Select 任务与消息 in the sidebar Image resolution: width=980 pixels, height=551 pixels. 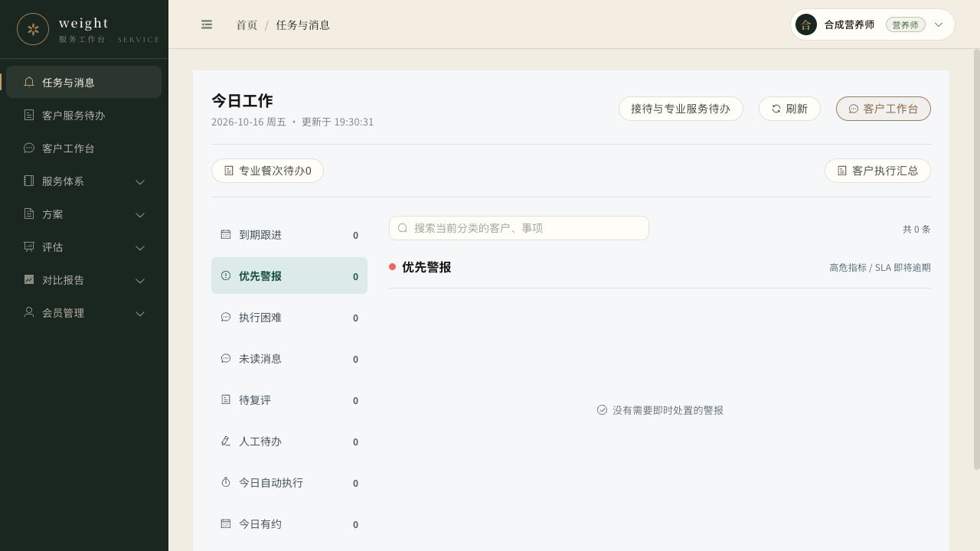tap(84, 82)
